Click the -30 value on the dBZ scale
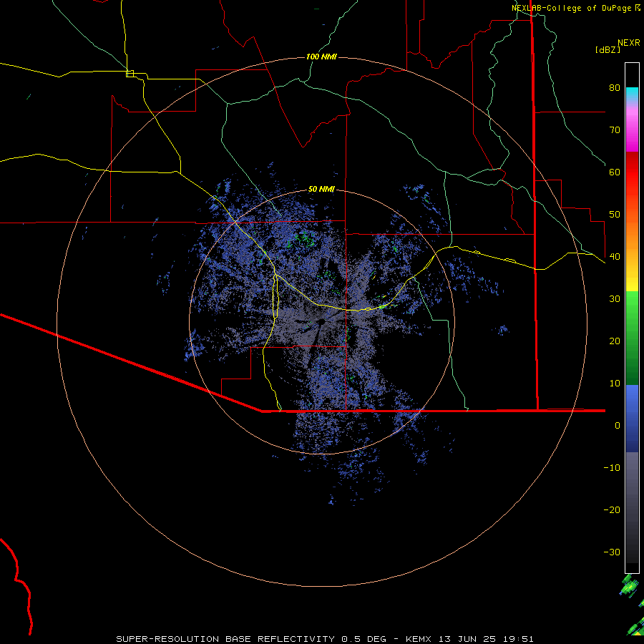644x644 pixels. pyautogui.click(x=612, y=552)
